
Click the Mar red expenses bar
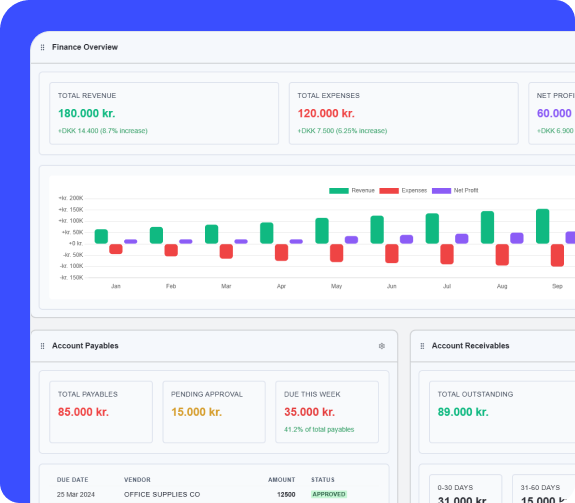(x=226, y=252)
